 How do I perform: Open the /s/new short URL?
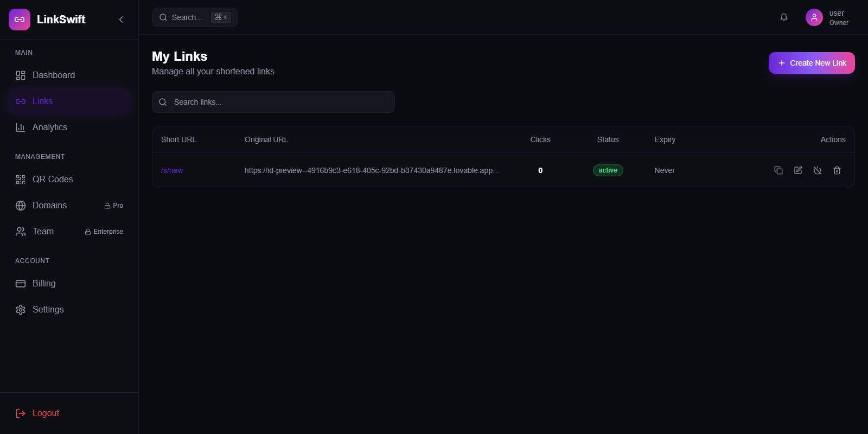172,170
